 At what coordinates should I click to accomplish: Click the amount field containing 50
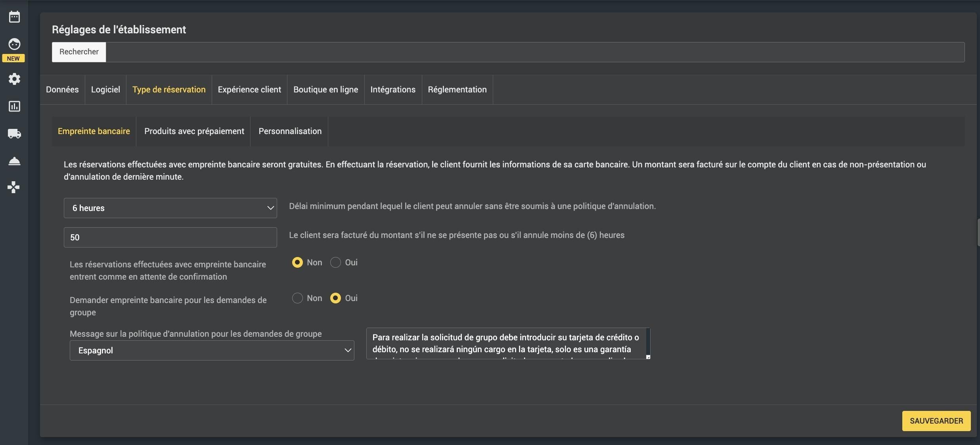tap(170, 237)
